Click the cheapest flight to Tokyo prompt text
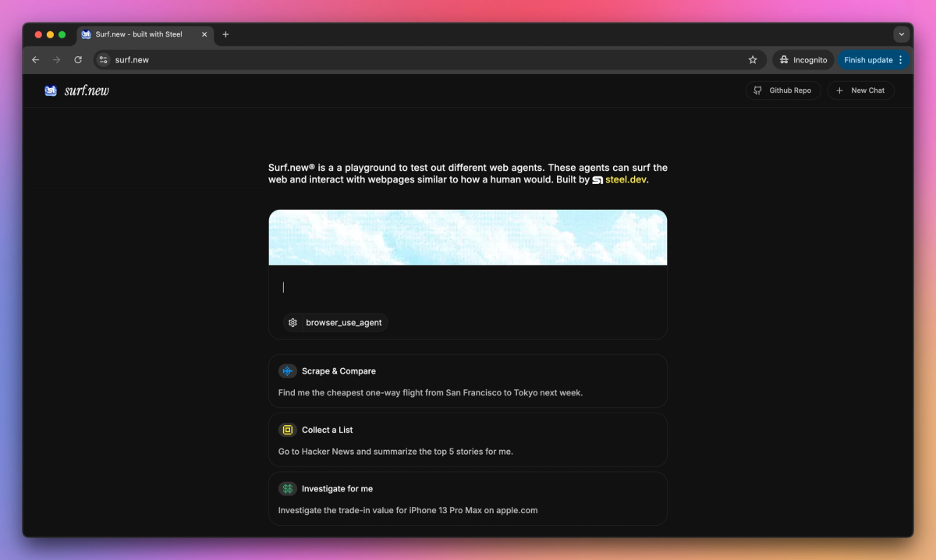Screen dimensions: 936x560 (x=431, y=393)
